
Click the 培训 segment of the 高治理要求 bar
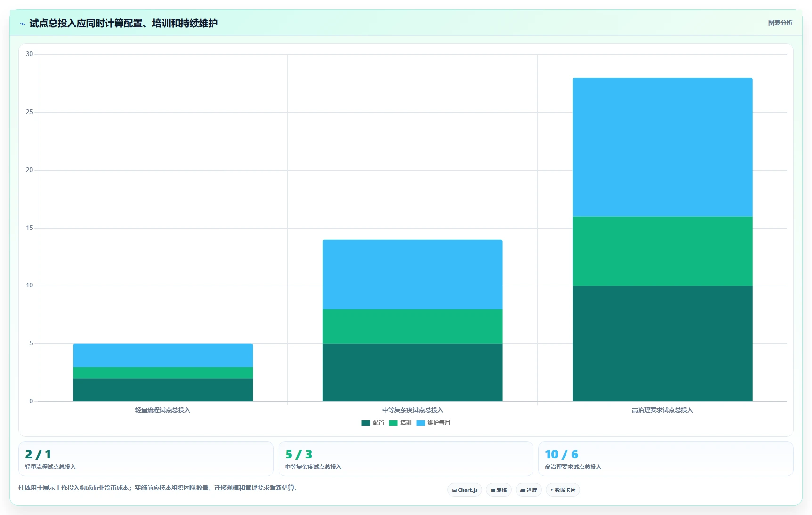(662, 251)
